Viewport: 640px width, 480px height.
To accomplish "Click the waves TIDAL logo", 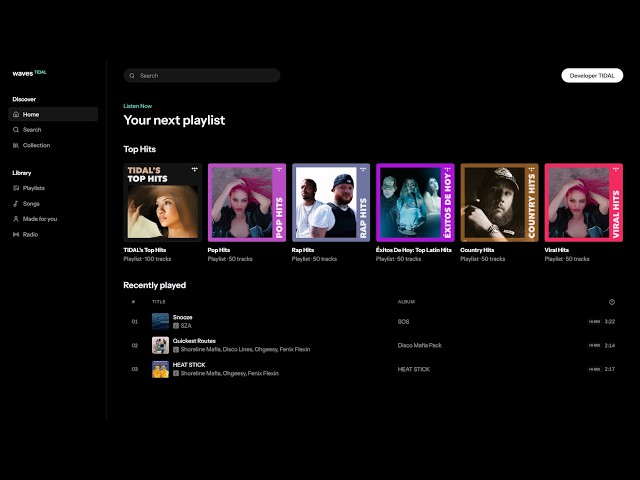I will [29, 73].
